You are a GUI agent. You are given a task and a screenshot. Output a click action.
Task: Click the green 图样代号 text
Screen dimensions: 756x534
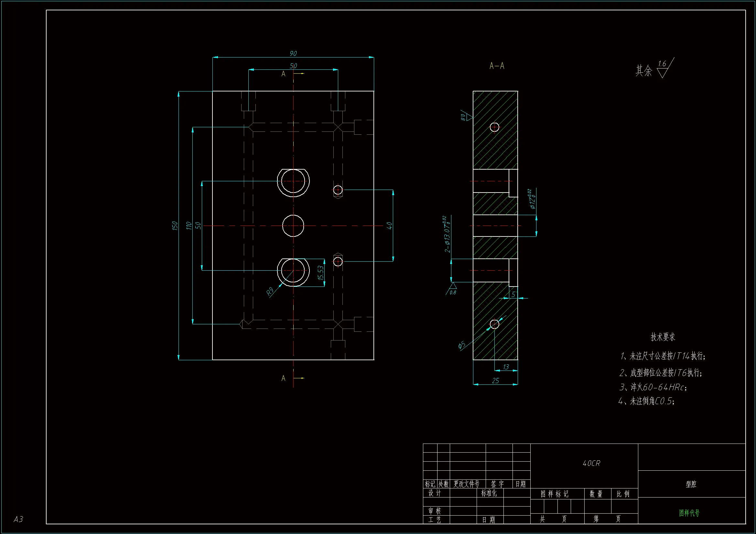click(689, 513)
